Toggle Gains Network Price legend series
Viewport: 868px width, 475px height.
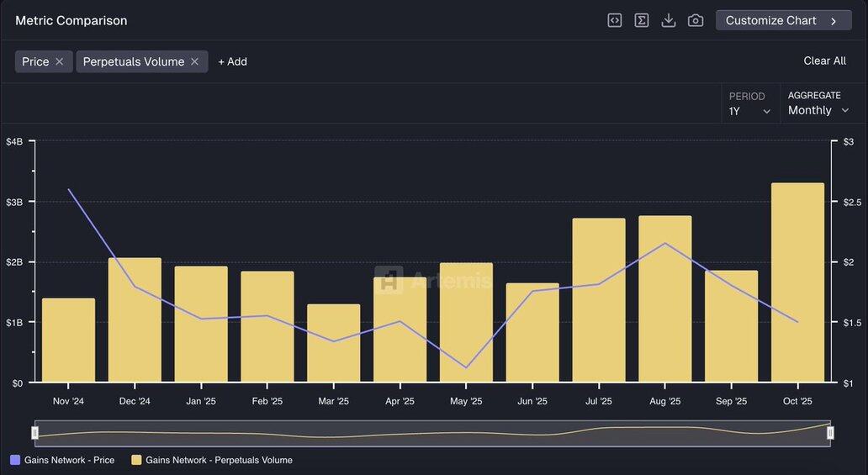(62, 460)
